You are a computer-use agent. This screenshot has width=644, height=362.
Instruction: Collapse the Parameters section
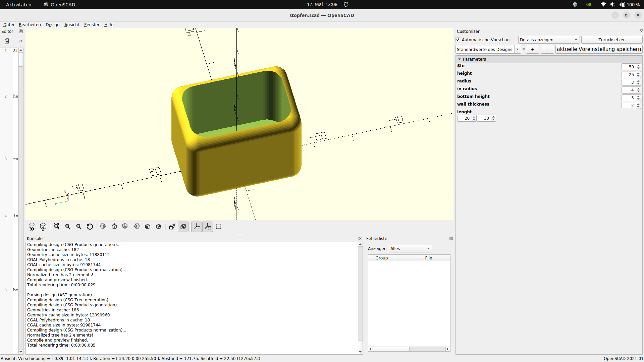(x=460, y=59)
